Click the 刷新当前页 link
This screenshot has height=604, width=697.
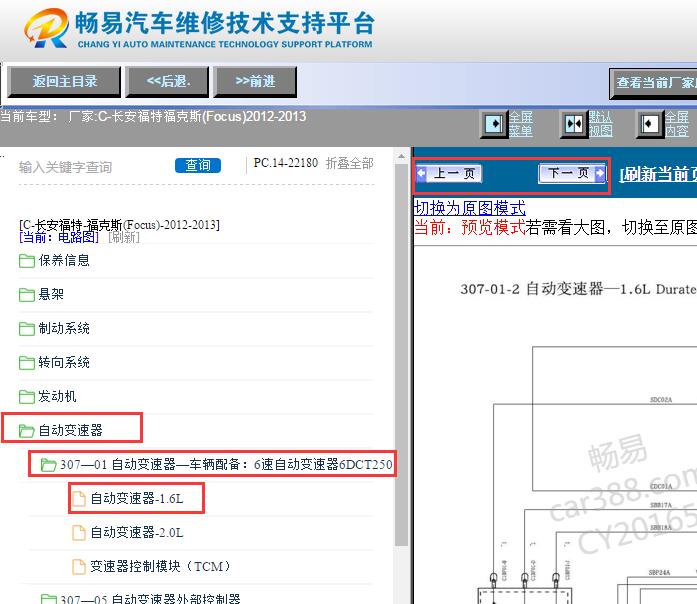coord(658,174)
